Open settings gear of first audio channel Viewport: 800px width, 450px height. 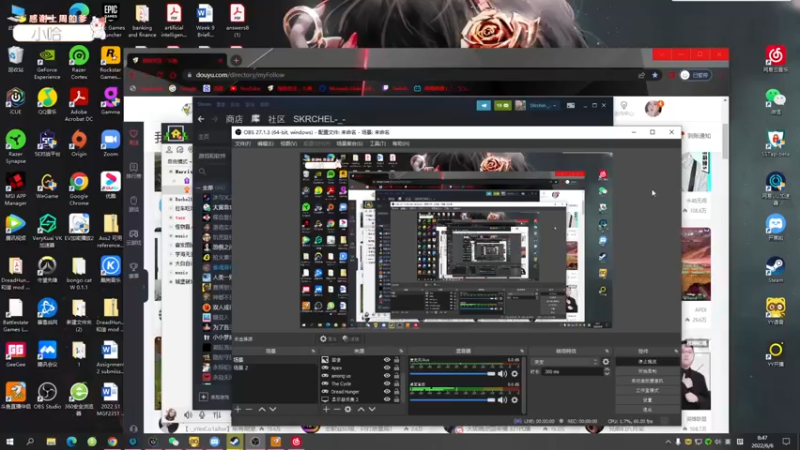(x=514, y=374)
